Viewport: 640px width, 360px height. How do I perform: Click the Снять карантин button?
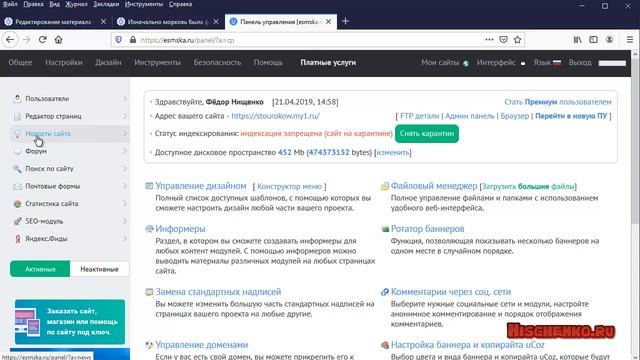(427, 133)
